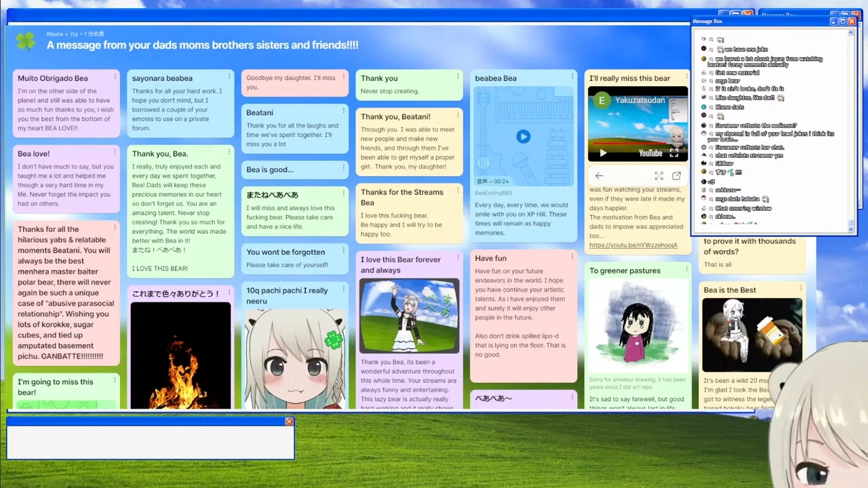The height and width of the screenshot is (488, 868).
Task: Open menu on I love this Bear forever card
Action: [x=458, y=258]
